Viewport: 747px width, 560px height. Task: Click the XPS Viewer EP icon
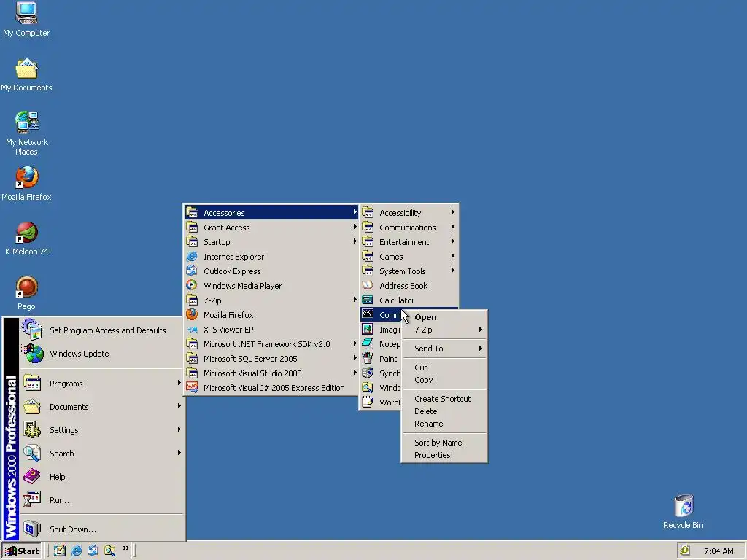click(x=192, y=329)
